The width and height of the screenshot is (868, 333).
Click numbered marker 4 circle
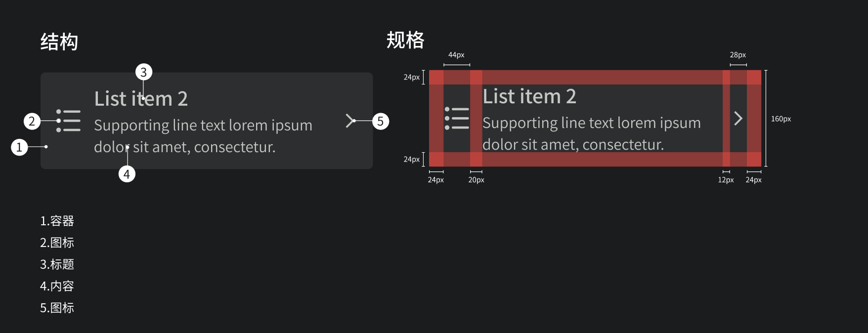[x=127, y=174]
